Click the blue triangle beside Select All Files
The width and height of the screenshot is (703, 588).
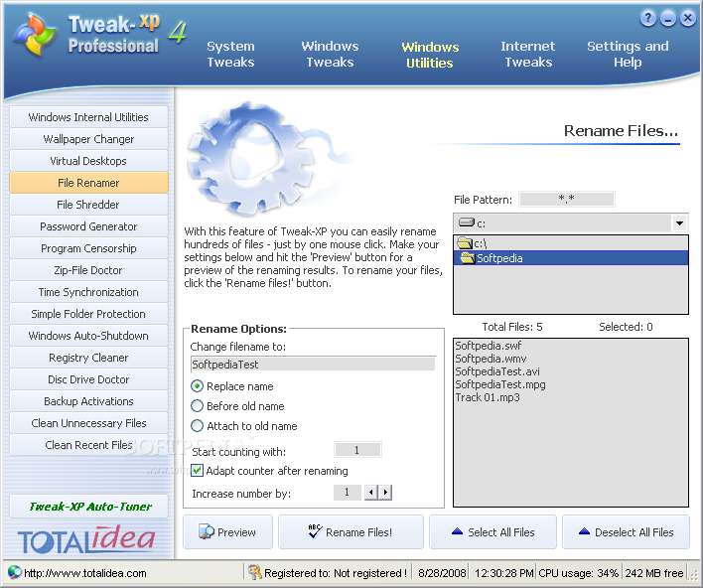click(457, 531)
